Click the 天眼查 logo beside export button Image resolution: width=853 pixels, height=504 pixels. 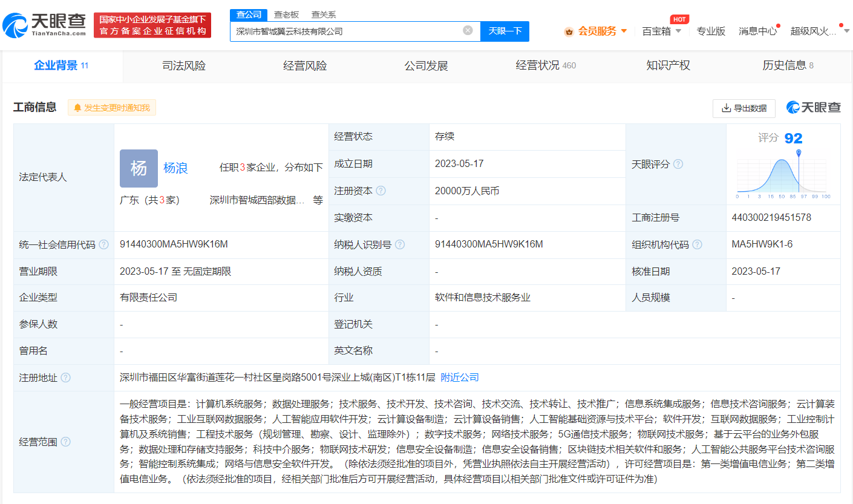(813, 108)
